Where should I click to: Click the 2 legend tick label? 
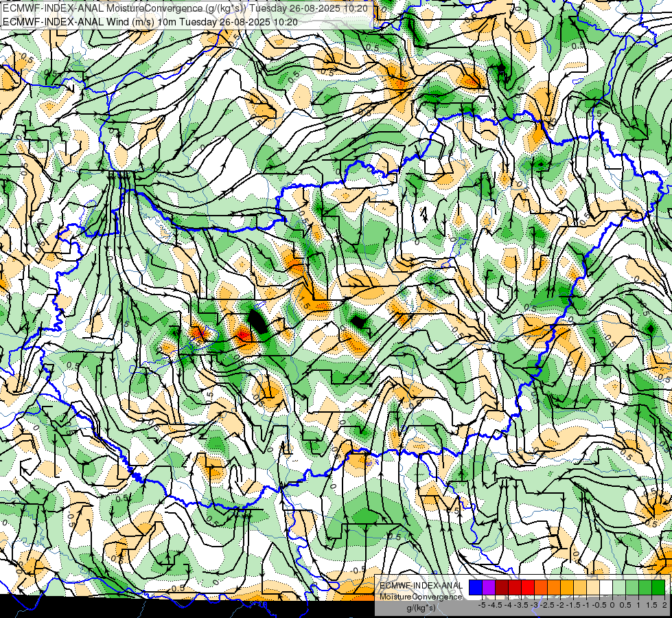(x=664, y=605)
